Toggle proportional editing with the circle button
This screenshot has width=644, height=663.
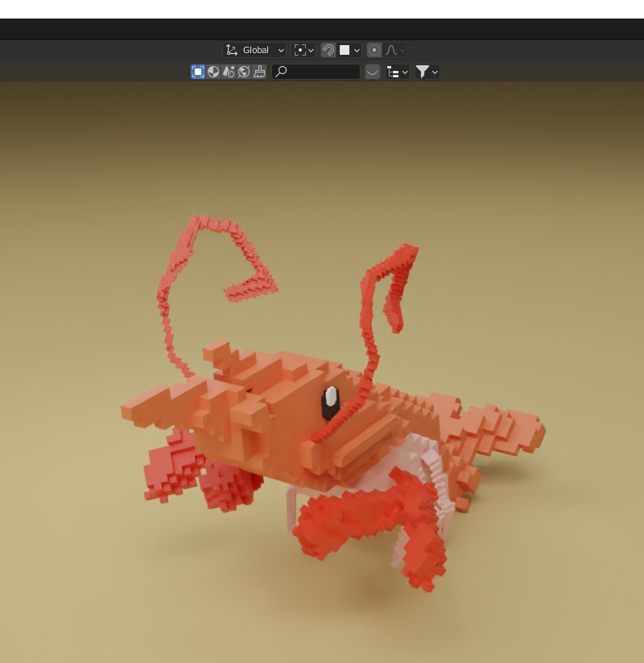click(374, 50)
